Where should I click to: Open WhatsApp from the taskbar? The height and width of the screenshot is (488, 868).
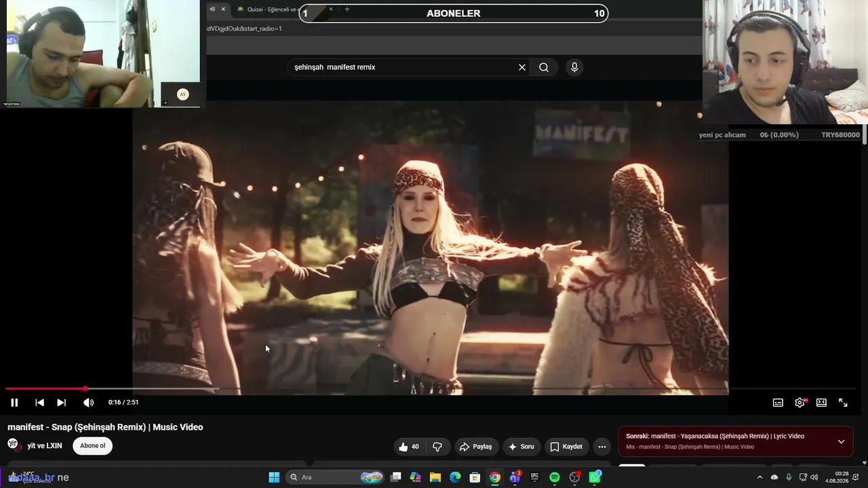pos(595,477)
